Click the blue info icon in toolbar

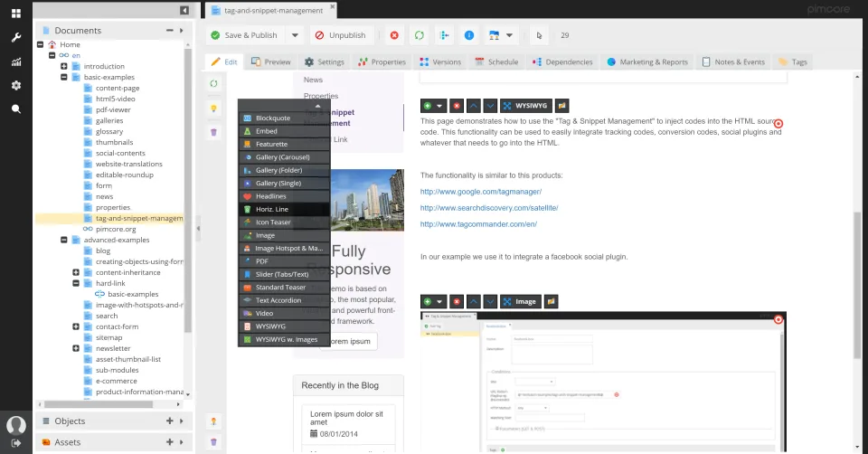469,35
